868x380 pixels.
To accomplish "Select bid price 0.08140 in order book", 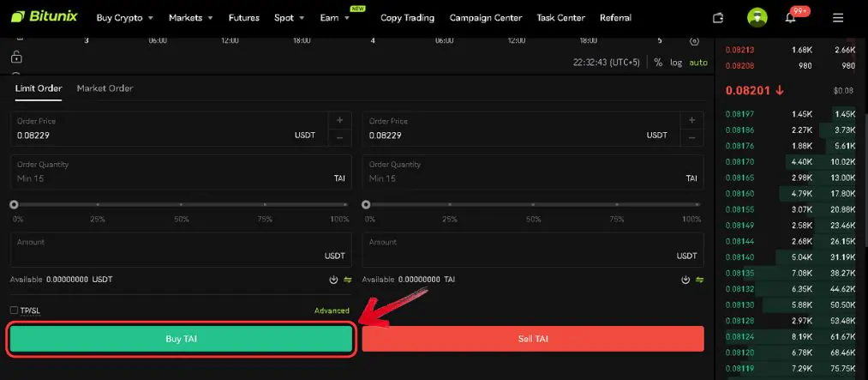I will (x=739, y=257).
